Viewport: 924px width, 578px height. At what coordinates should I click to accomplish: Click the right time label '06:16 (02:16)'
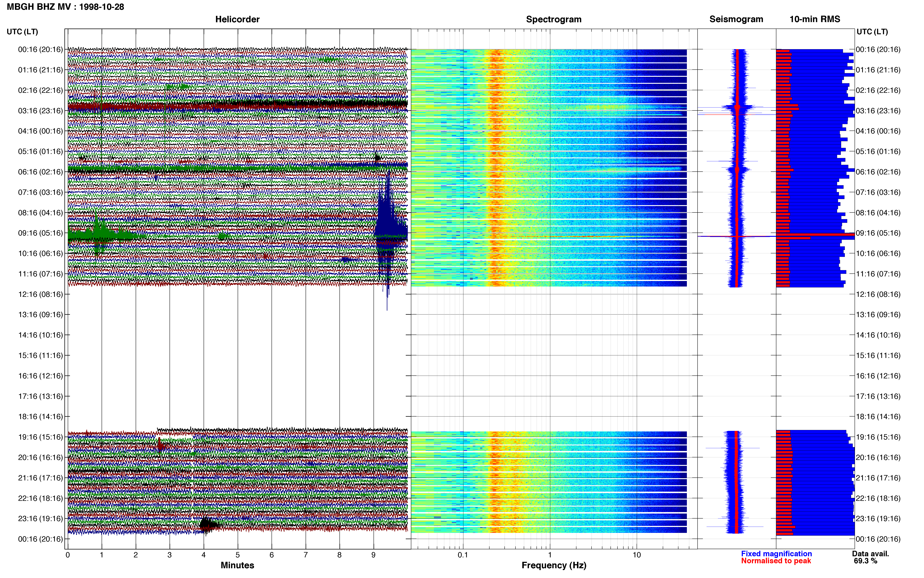pyautogui.click(x=878, y=172)
